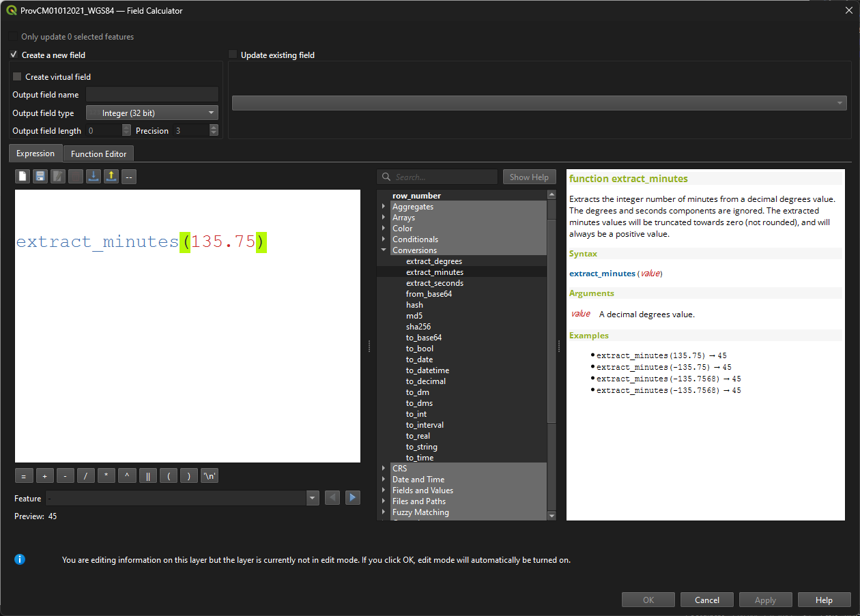This screenshot has width=860, height=616.
Task: Click the Cancel button
Action: click(706, 600)
